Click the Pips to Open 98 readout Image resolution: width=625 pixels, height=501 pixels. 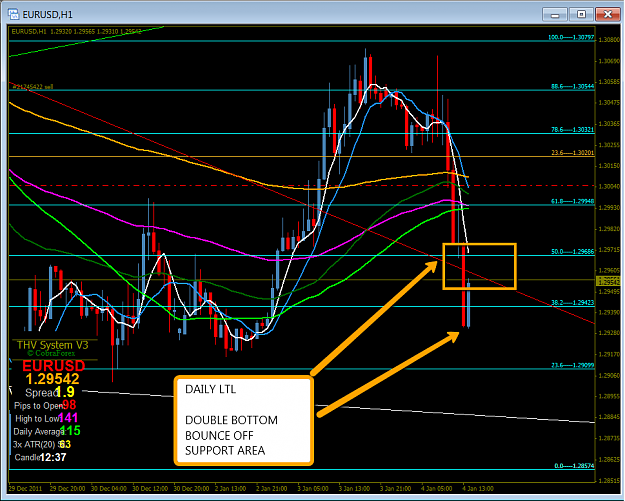[45, 405]
